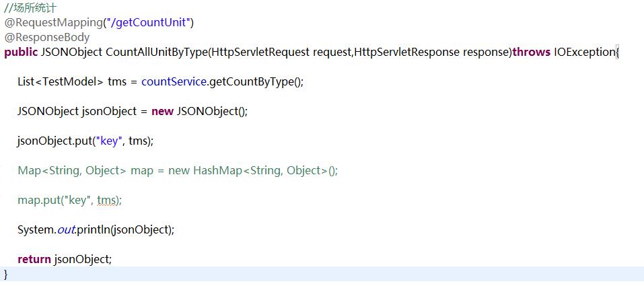Click the HashMap constructor text
This screenshot has height=290, width=644.
[x=266, y=170]
